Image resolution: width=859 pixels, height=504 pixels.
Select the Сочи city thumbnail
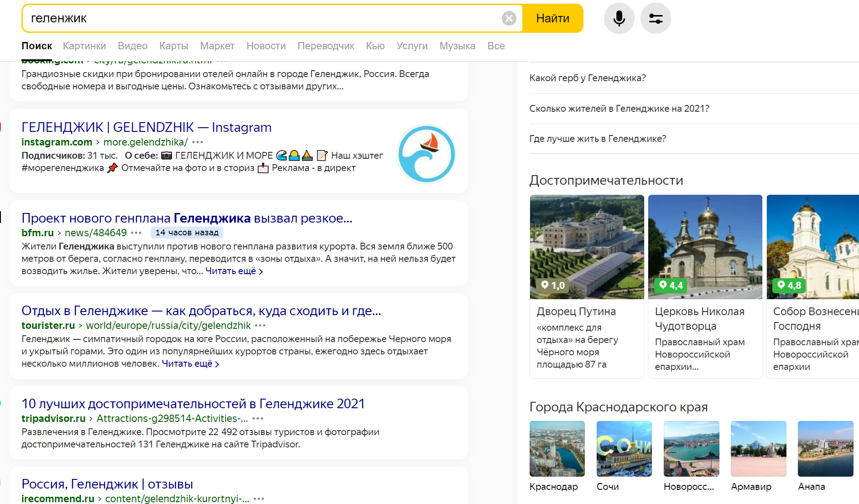[x=624, y=449]
